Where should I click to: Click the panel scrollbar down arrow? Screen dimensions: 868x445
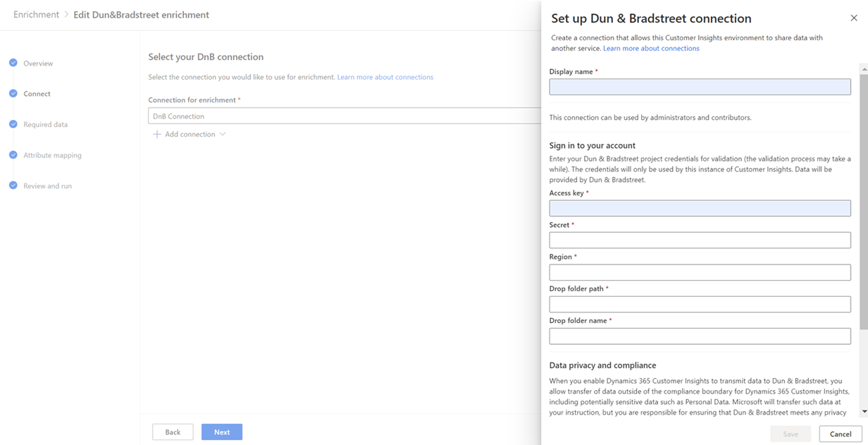pyautogui.click(x=864, y=412)
